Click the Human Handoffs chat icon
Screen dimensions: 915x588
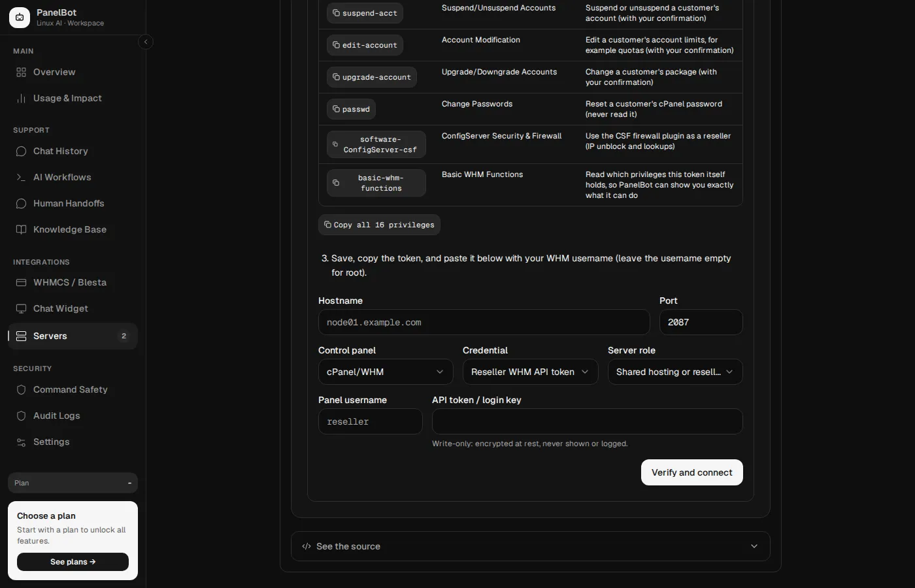21,203
